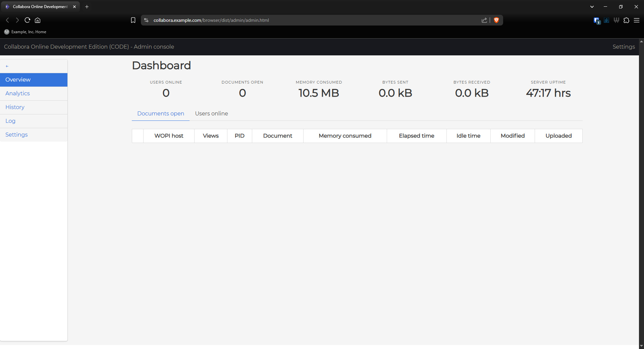Go to History in the sidebar
644x349 pixels.
pyautogui.click(x=15, y=107)
